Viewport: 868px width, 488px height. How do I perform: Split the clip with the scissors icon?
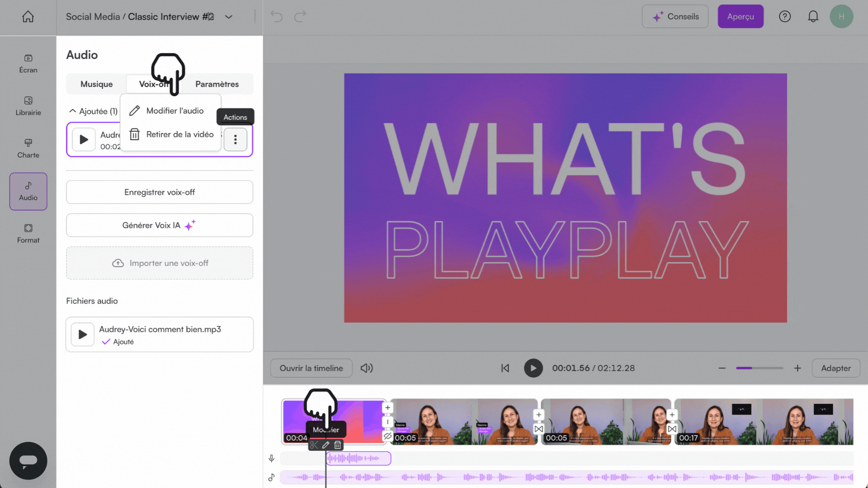click(314, 445)
